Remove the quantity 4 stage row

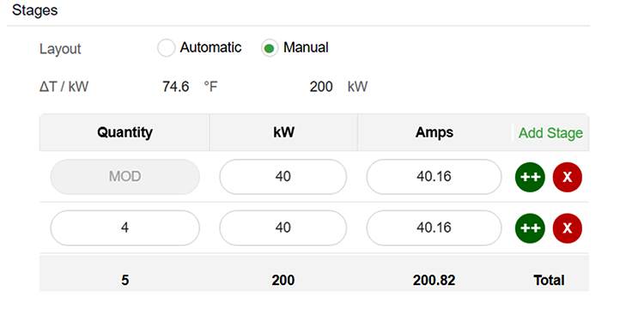tap(568, 228)
